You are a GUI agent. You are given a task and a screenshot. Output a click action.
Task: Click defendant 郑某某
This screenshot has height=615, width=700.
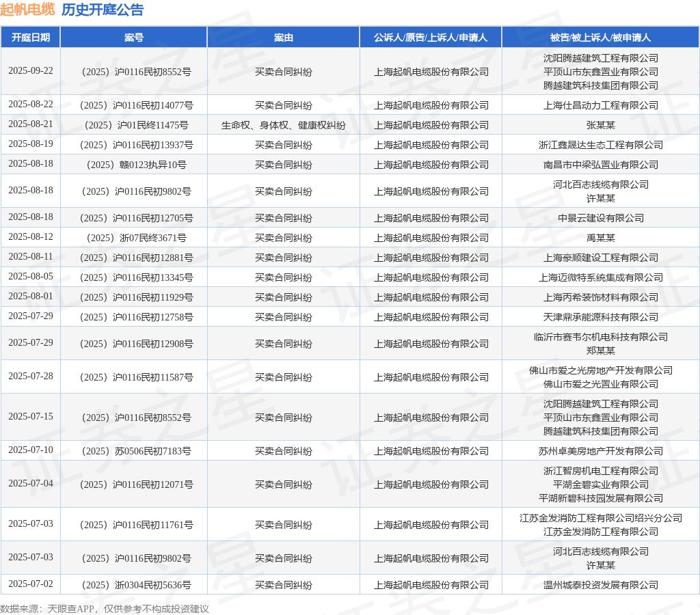(x=600, y=351)
